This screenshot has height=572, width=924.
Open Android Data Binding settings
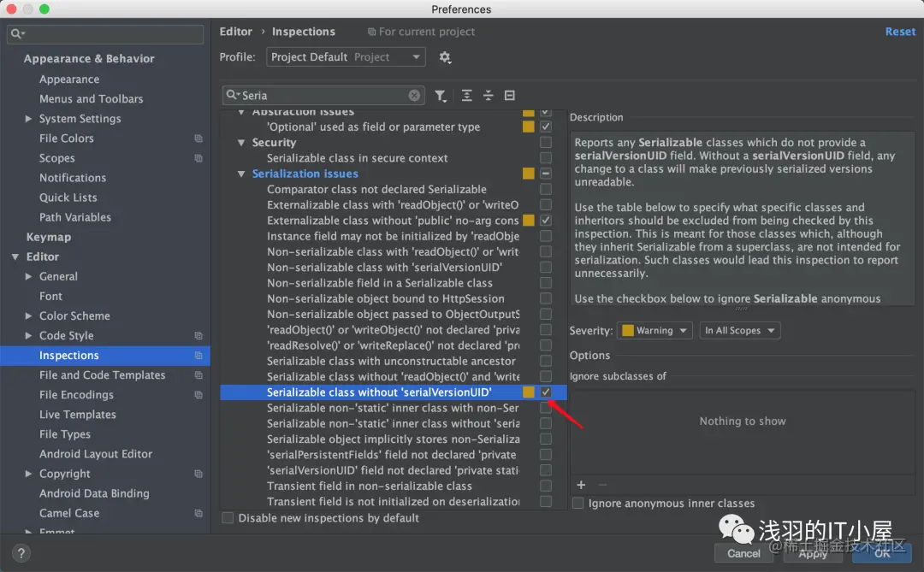coord(94,493)
